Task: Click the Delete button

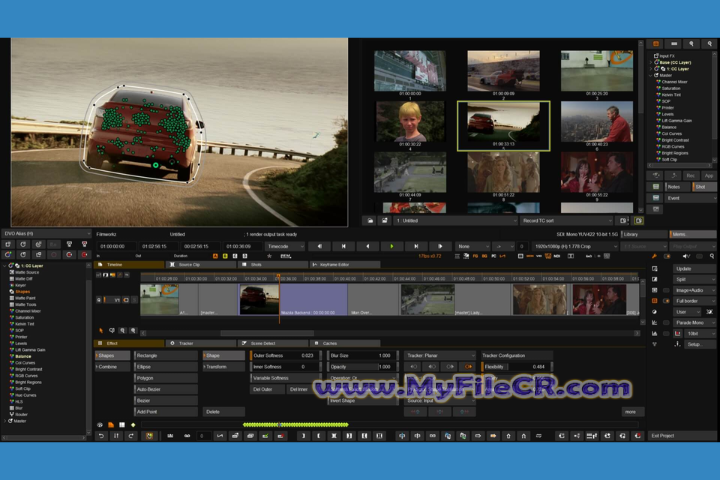Action: (x=224, y=412)
